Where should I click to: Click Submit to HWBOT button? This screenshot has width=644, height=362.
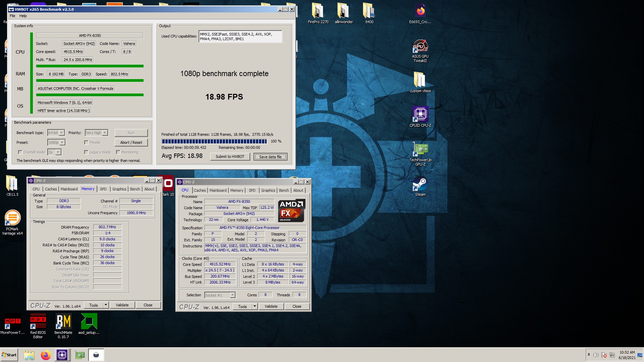[230, 157]
